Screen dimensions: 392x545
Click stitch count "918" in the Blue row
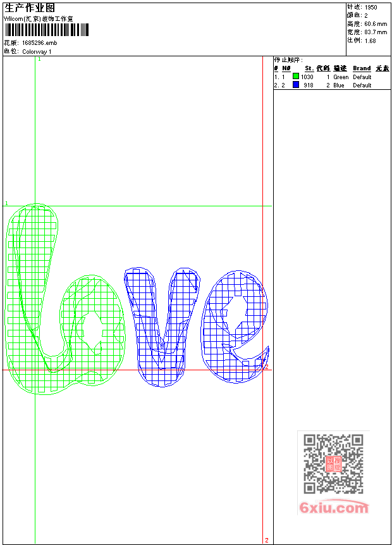[x=309, y=85]
